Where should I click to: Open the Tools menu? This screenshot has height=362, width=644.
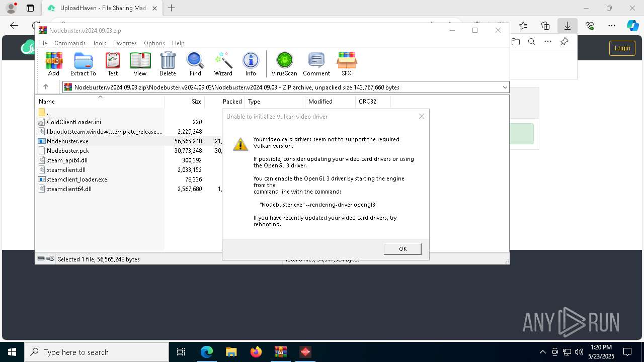[x=99, y=43]
